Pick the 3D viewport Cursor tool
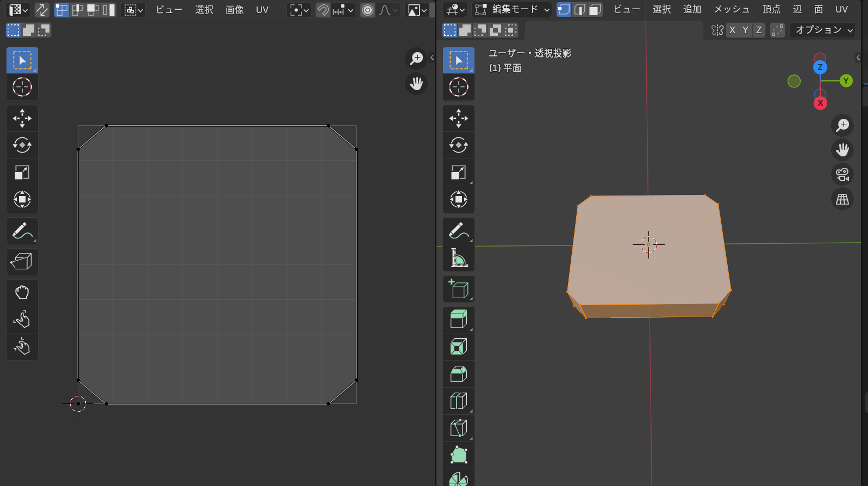The image size is (868, 486). pyautogui.click(x=459, y=87)
